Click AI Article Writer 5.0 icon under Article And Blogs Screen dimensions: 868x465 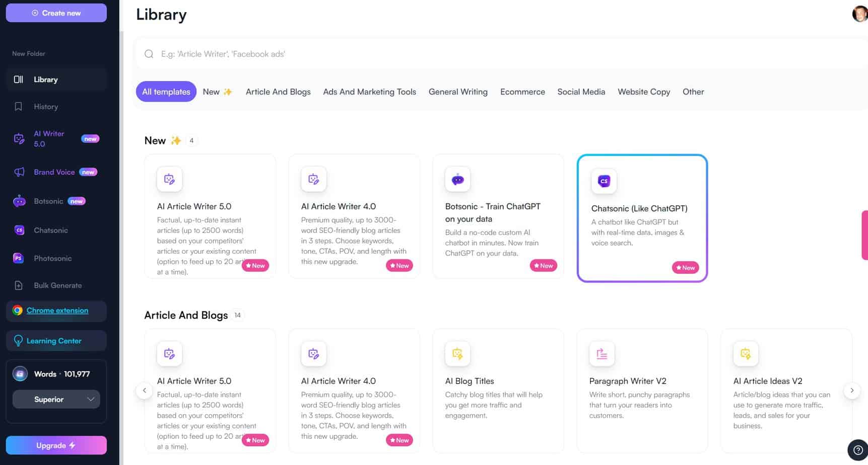click(169, 354)
